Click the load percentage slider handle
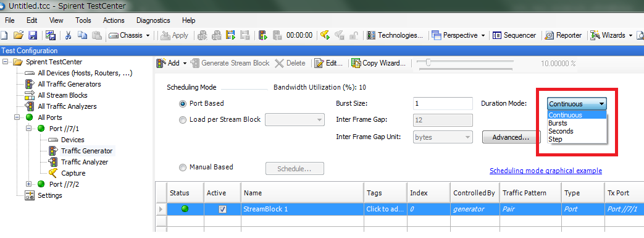 click(x=429, y=62)
